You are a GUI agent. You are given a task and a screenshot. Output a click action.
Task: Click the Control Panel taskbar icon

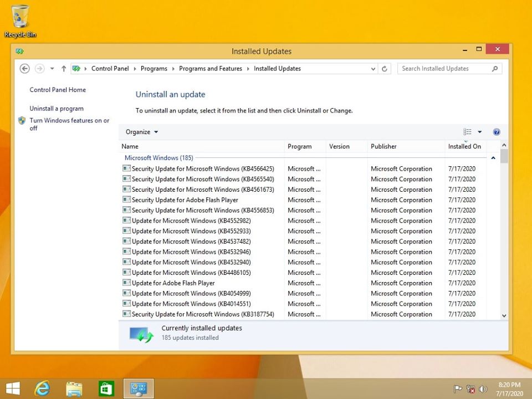point(139,389)
